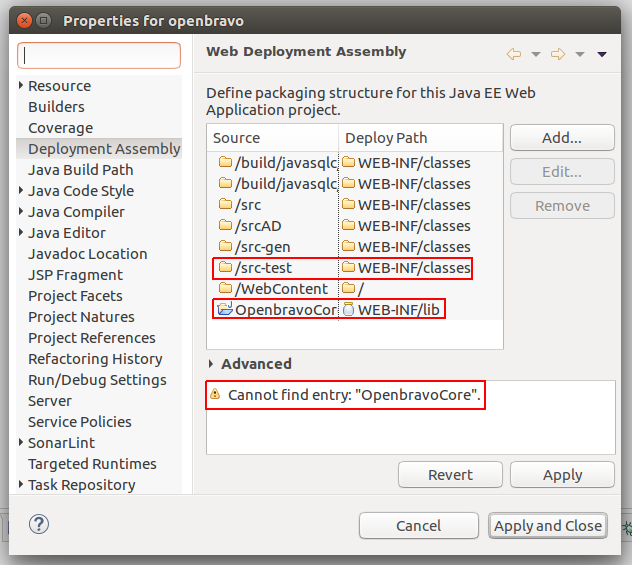The image size is (632, 565).
Task: Click the help question mark icon
Action: point(39,524)
